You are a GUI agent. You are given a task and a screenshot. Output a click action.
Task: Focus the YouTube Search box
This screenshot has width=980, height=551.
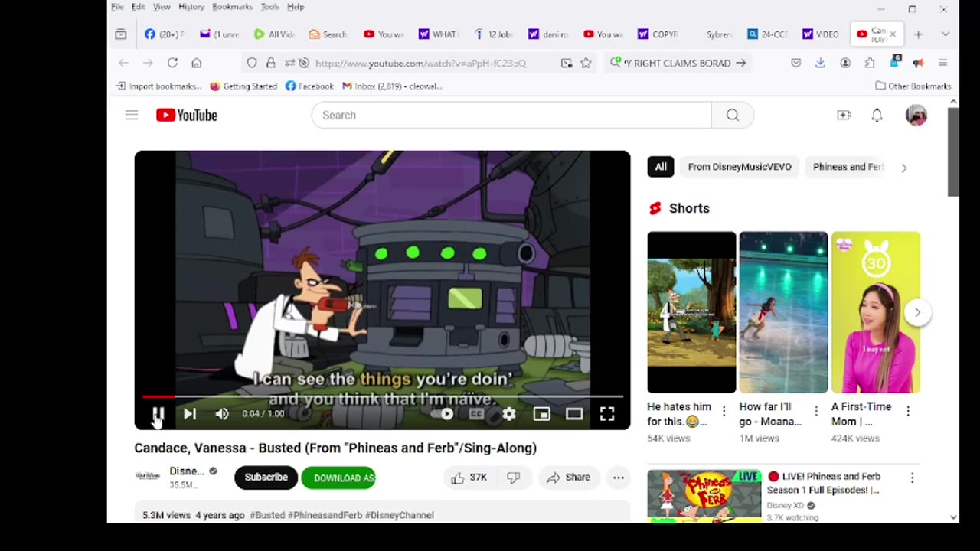click(x=511, y=115)
